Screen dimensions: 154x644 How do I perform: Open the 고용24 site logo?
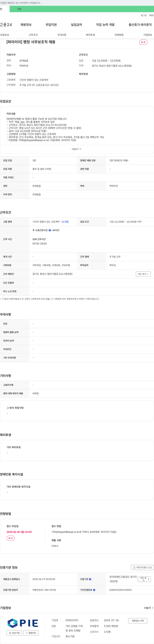pyautogui.click(x=6, y=25)
